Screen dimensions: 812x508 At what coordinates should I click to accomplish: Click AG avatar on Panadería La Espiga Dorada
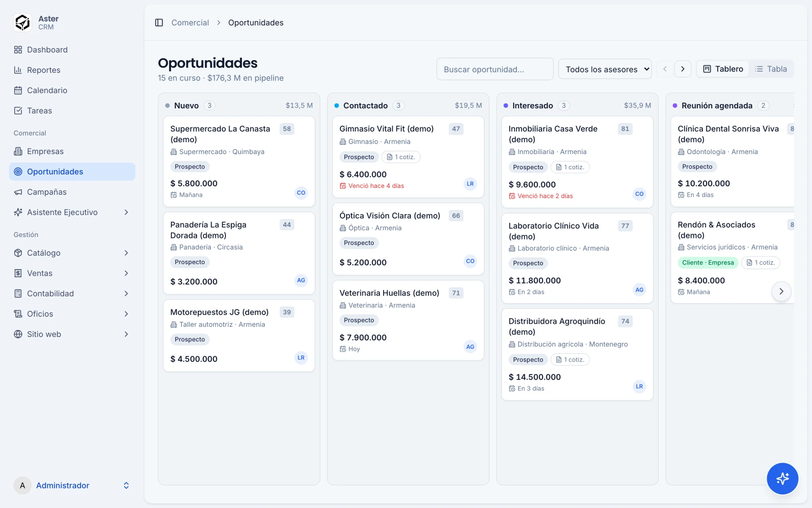301,280
